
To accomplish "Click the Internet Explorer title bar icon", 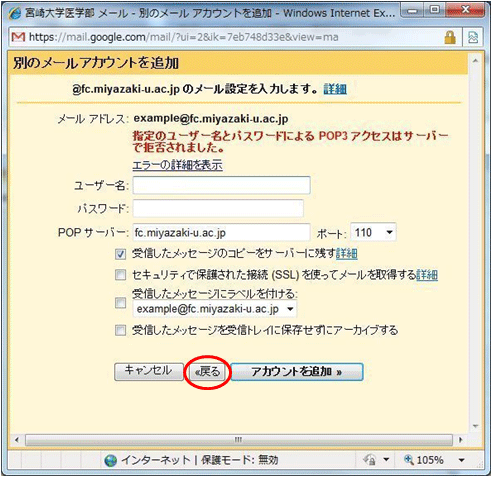I will coord(14,13).
